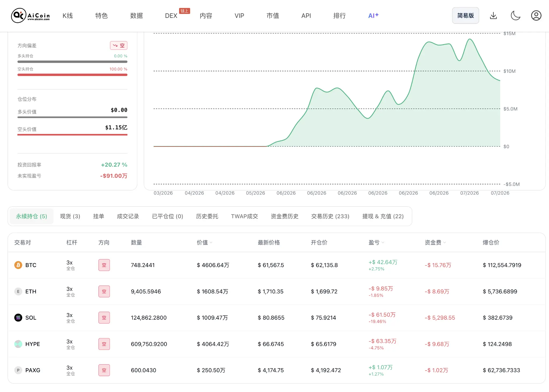Open the BTC trading pair name
Image resolution: width=549 pixels, height=392 pixels.
(x=31, y=265)
